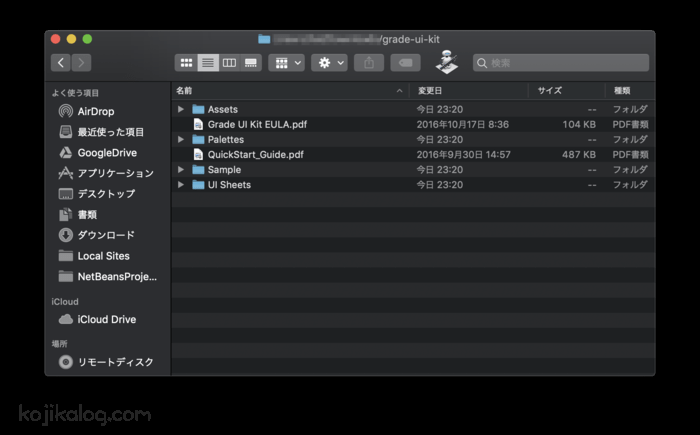Select the Assets folder name
This screenshot has height=435, width=700.
tap(223, 109)
